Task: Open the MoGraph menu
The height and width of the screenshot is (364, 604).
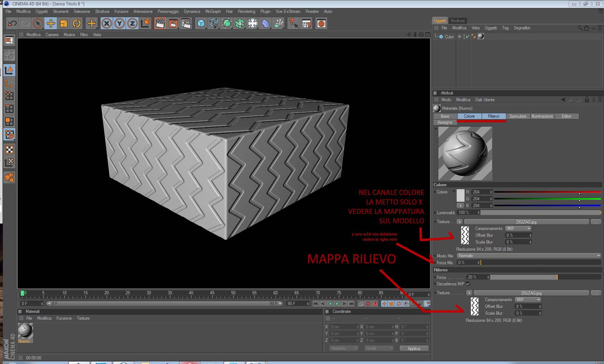Action: 213,11
